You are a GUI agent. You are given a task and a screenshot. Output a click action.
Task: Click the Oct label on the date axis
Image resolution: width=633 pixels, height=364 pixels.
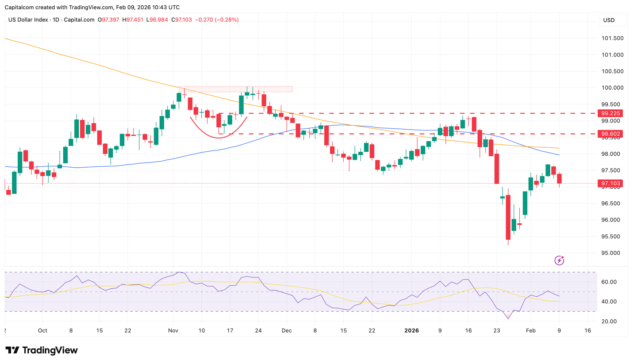[42, 330]
